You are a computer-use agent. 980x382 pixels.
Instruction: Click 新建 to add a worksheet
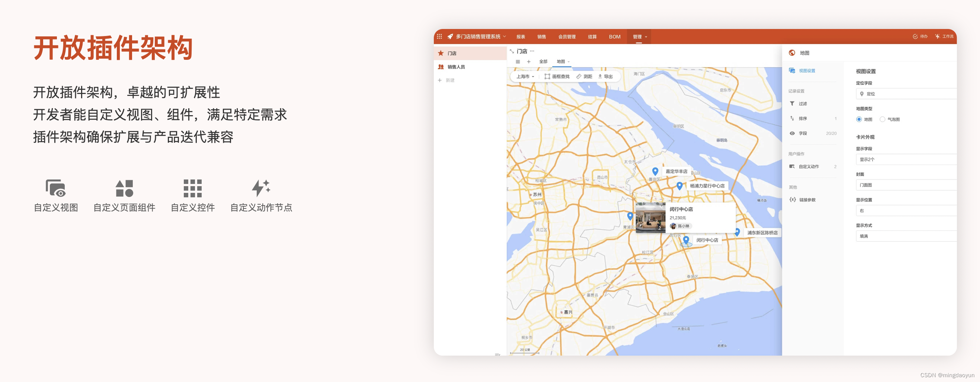pos(446,80)
